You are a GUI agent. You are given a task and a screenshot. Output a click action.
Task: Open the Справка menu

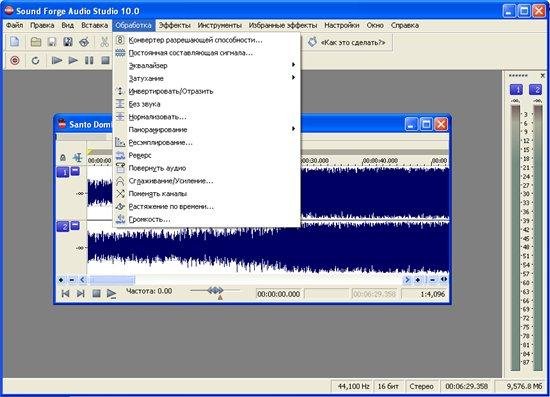click(x=405, y=25)
